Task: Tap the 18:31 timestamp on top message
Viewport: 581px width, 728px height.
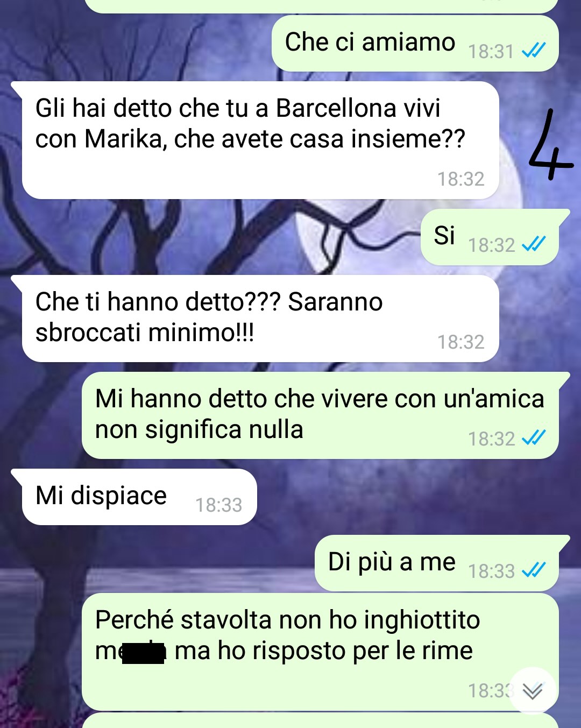Action: tap(491, 51)
